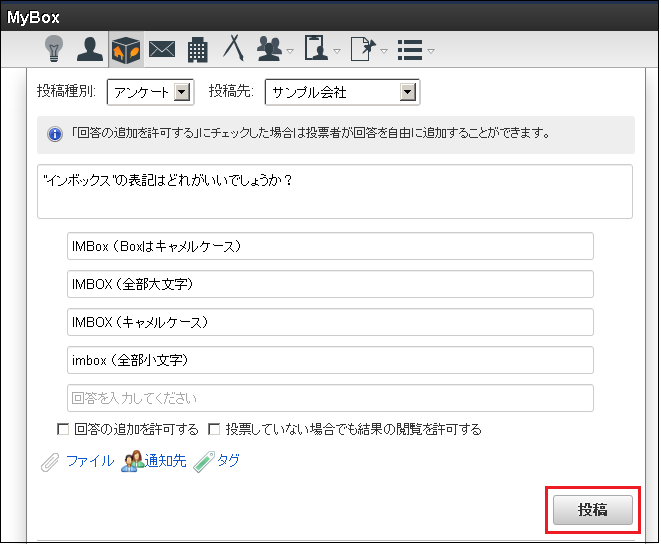Select the MyBox cube icon

click(x=126, y=50)
